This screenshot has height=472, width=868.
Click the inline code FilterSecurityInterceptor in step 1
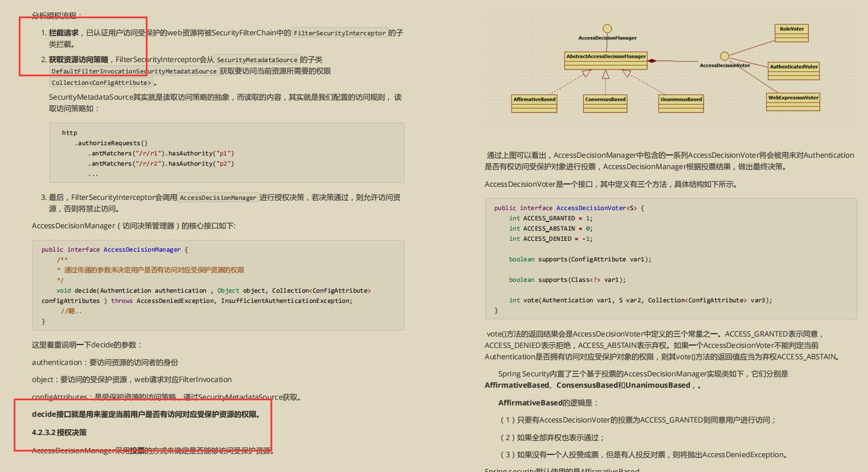point(340,33)
